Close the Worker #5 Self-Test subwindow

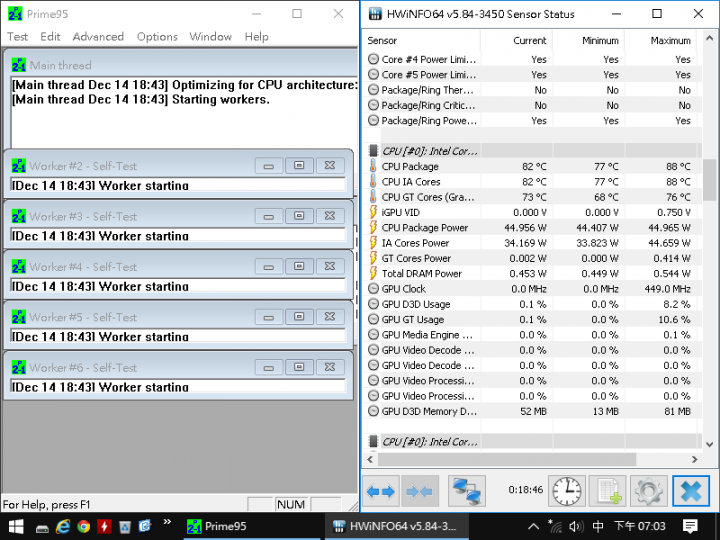330,317
